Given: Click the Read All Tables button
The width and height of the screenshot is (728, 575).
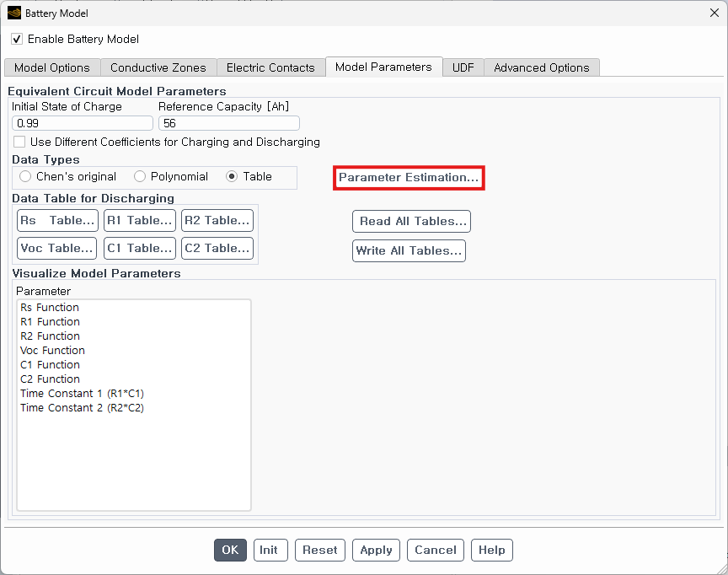Looking at the screenshot, I should (411, 222).
